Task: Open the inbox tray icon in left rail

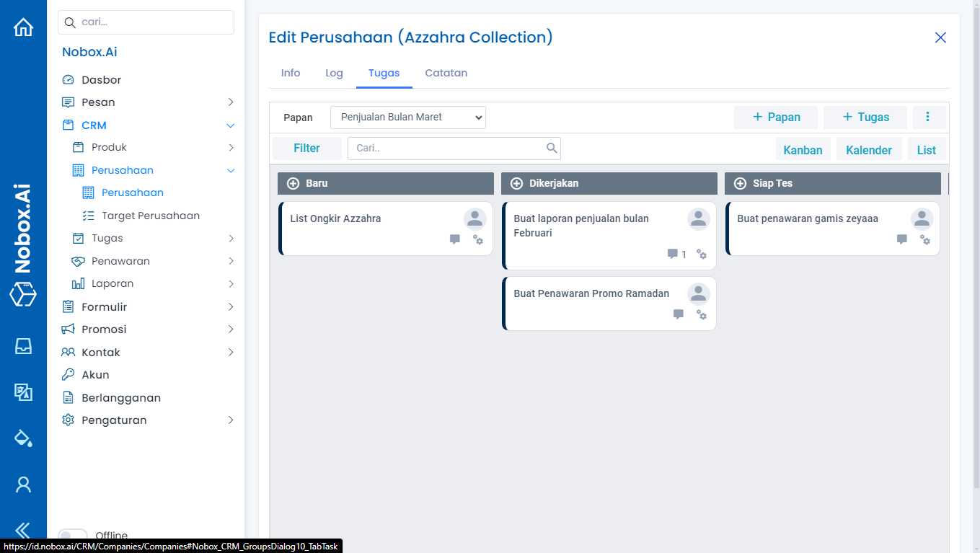Action: coord(23,346)
